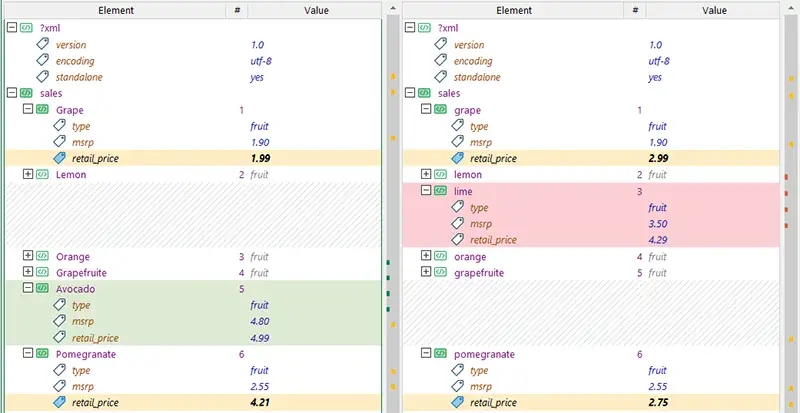Collapse the sales node in left pane

coord(12,93)
